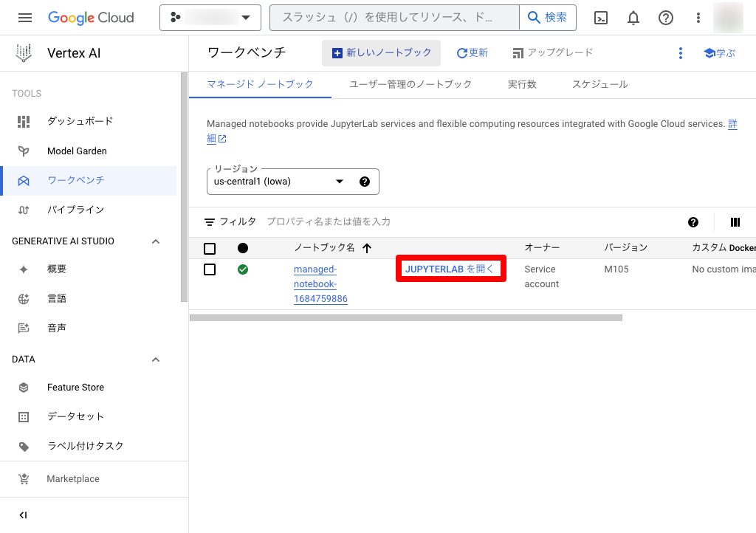Collapse the DATA section
The image size is (756, 533).
[155, 359]
